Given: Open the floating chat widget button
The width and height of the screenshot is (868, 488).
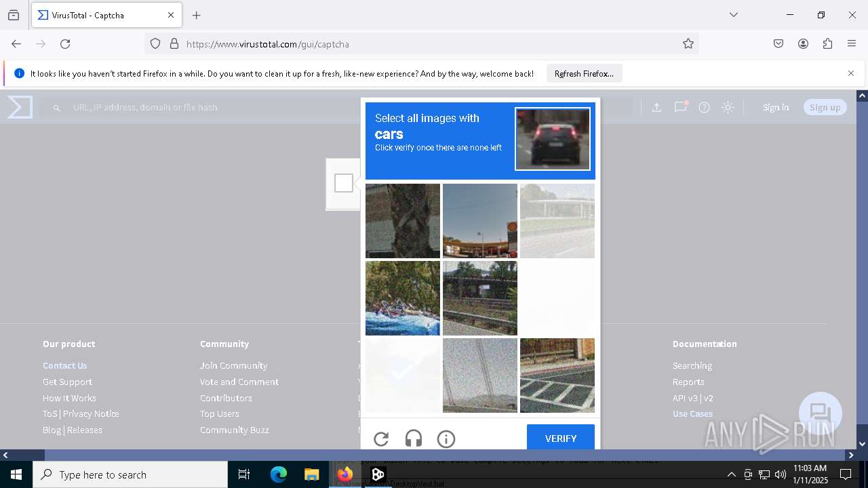Looking at the screenshot, I should point(821,413).
